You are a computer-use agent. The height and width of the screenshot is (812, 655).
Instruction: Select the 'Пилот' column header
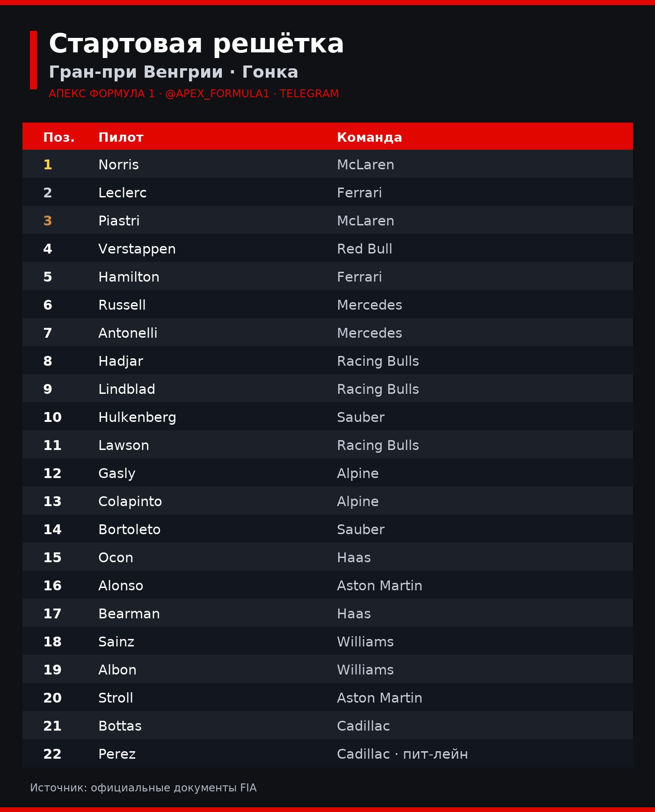pyautogui.click(x=121, y=137)
